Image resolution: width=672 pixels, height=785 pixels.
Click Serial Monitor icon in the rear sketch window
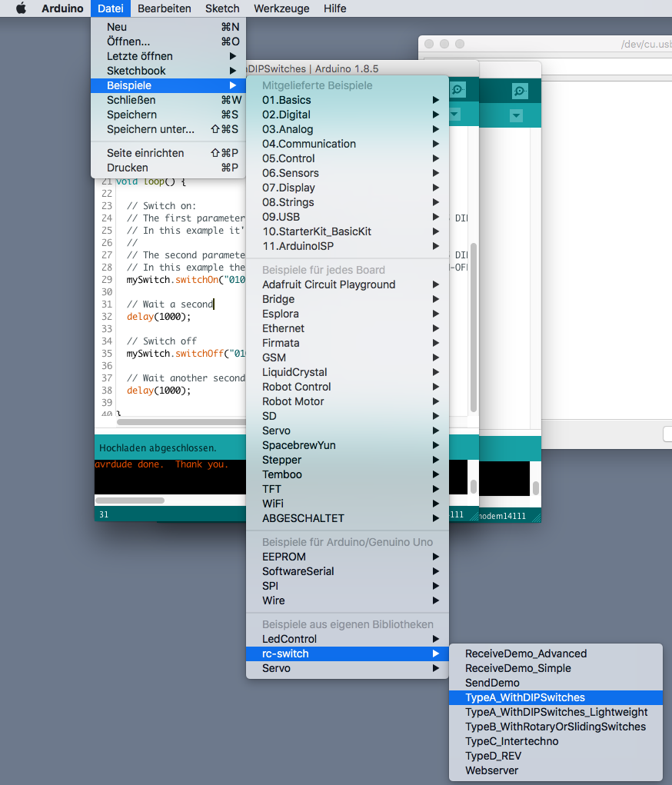click(x=521, y=91)
